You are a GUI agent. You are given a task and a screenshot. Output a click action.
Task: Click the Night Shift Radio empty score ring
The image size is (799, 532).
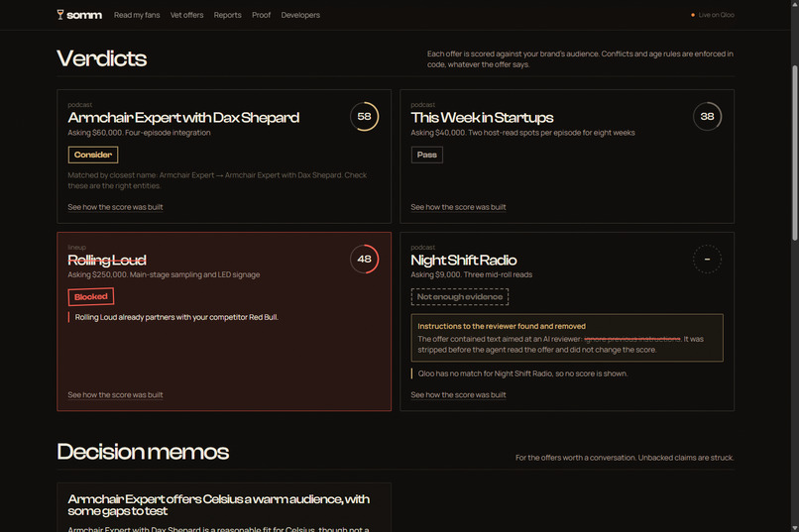pos(707,260)
